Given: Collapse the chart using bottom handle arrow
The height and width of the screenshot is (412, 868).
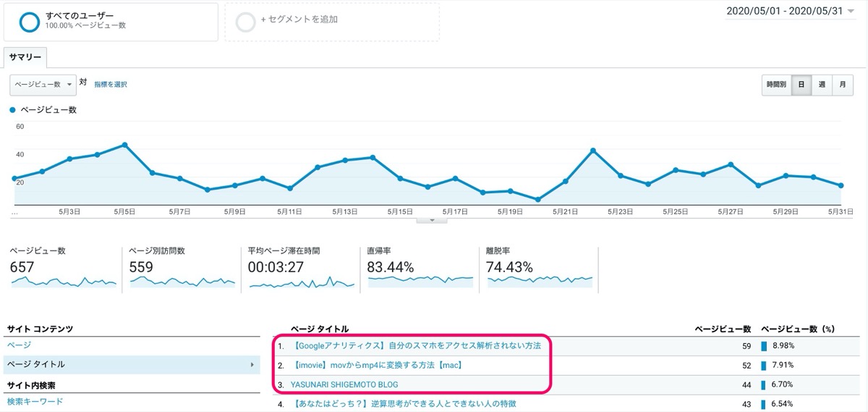Looking at the screenshot, I should coord(433,219).
